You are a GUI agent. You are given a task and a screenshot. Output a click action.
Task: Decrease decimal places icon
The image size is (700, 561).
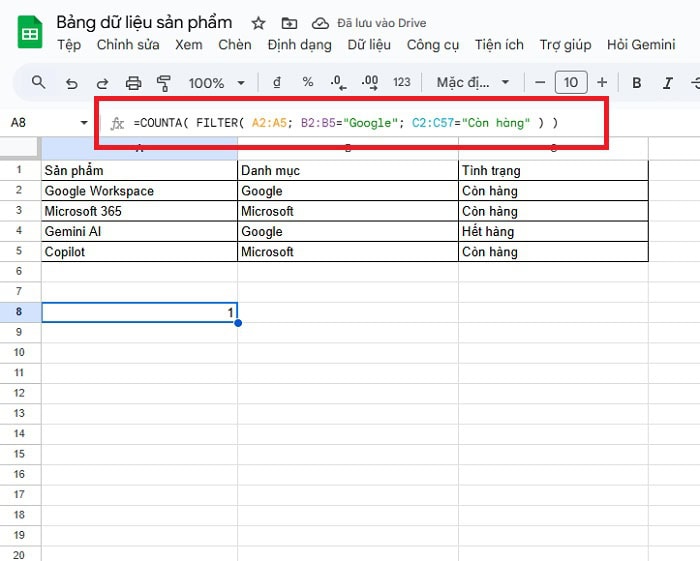pos(338,83)
